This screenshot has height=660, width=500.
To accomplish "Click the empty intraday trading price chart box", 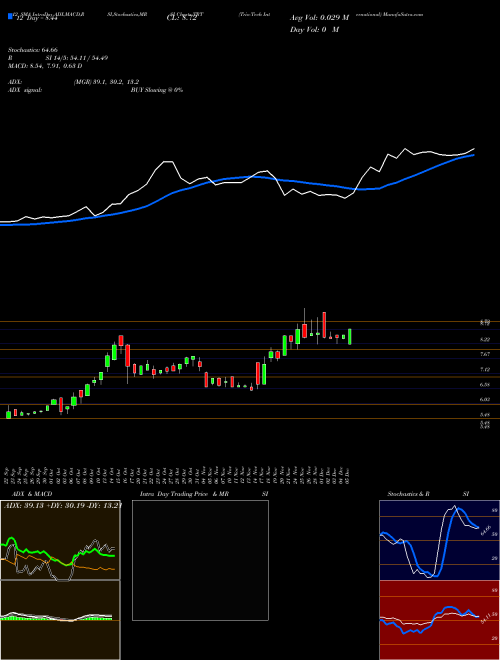I will (x=200, y=560).
